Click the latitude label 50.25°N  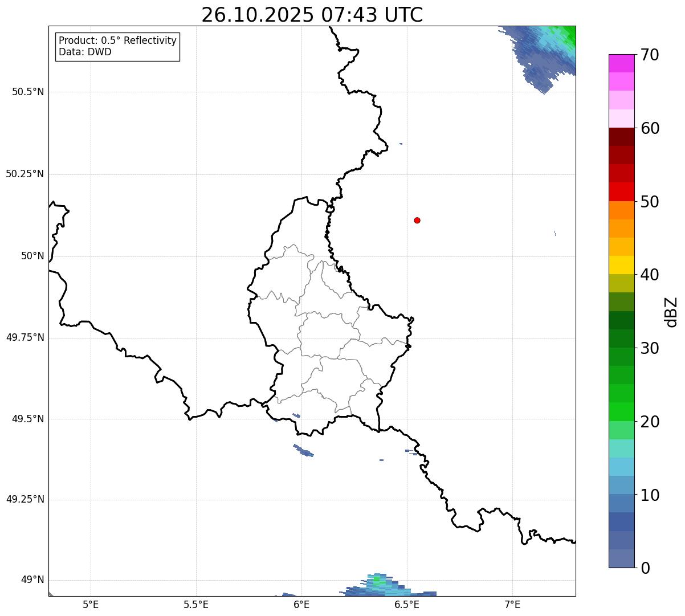(x=25, y=174)
